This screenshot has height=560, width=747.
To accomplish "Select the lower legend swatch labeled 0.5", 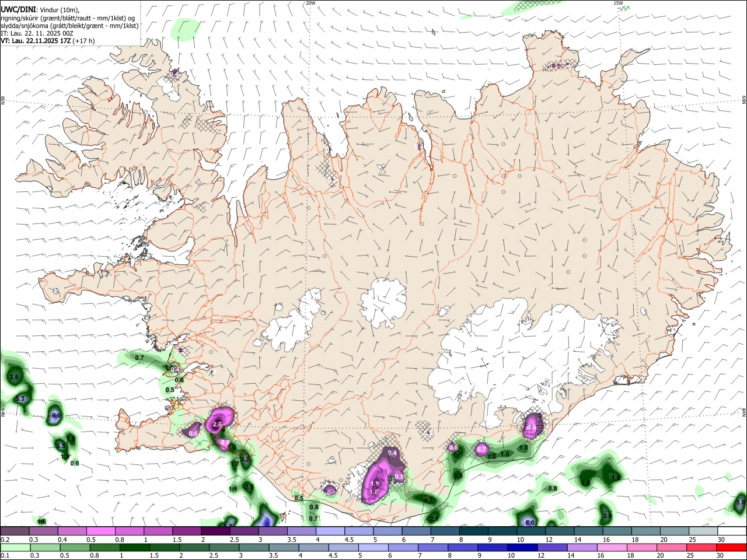I will pyautogui.click(x=75, y=547).
